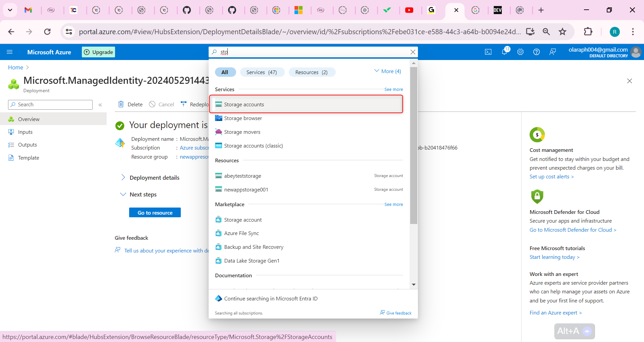Viewport: 644px width, 342px height.
Task: Filter results by Services (47)
Action: (262, 72)
